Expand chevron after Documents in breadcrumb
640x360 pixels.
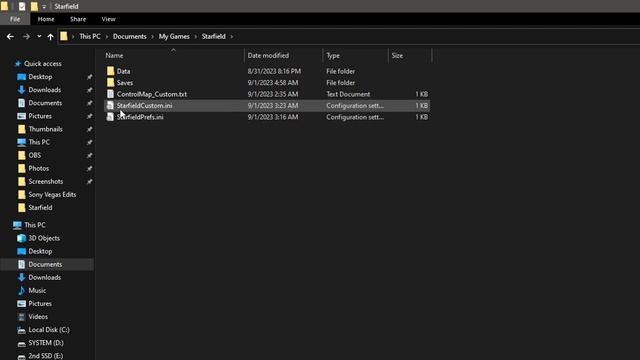(x=152, y=37)
